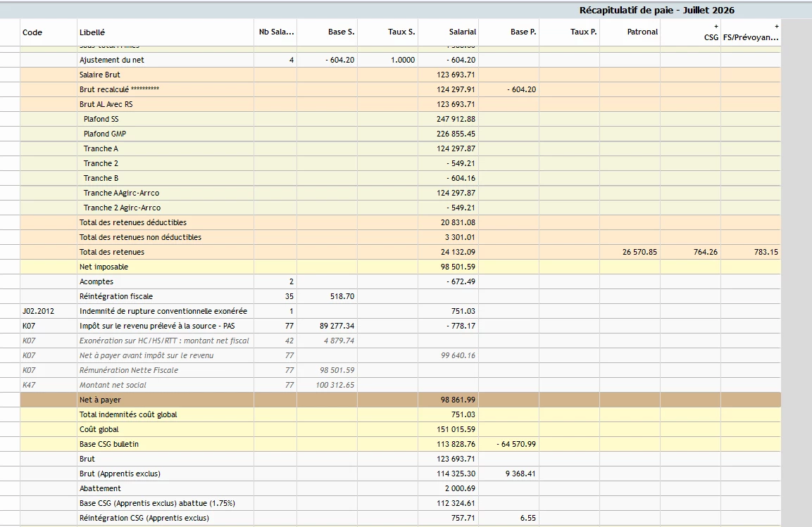Click the Coût global amount 151 015.59
This screenshot has width=812, height=527.
[x=456, y=429]
